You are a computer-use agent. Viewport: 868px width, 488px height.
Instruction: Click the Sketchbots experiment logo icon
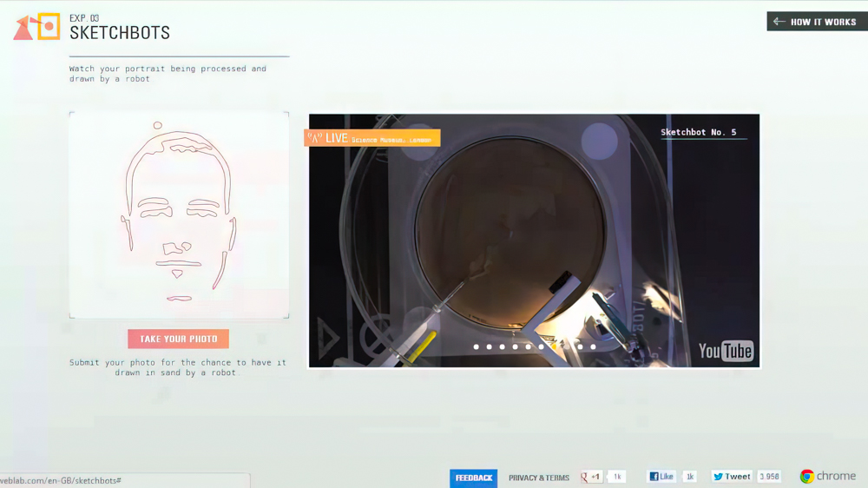(36, 27)
